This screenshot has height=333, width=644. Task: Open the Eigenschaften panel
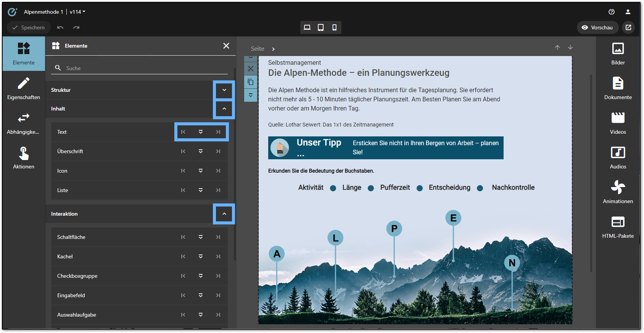pos(24,88)
